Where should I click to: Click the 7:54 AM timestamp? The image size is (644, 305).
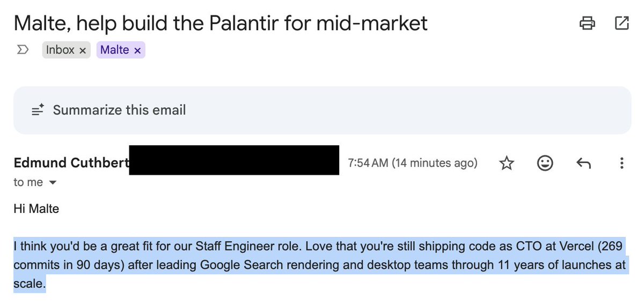click(x=412, y=163)
